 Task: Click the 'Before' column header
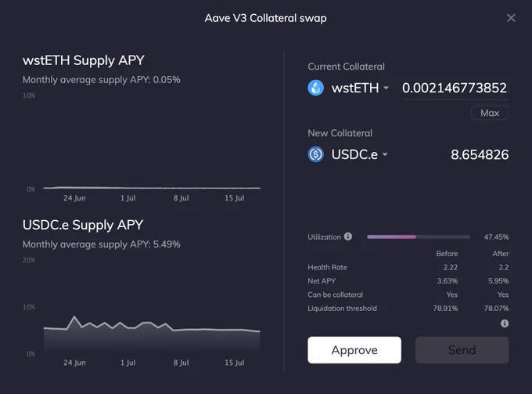pos(447,254)
